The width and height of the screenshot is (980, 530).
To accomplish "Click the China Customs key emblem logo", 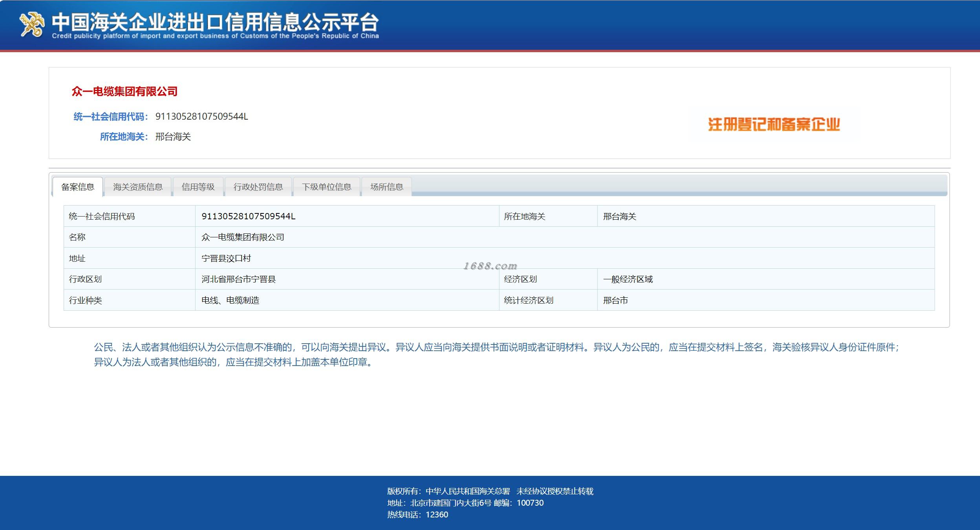I will 32,25.
